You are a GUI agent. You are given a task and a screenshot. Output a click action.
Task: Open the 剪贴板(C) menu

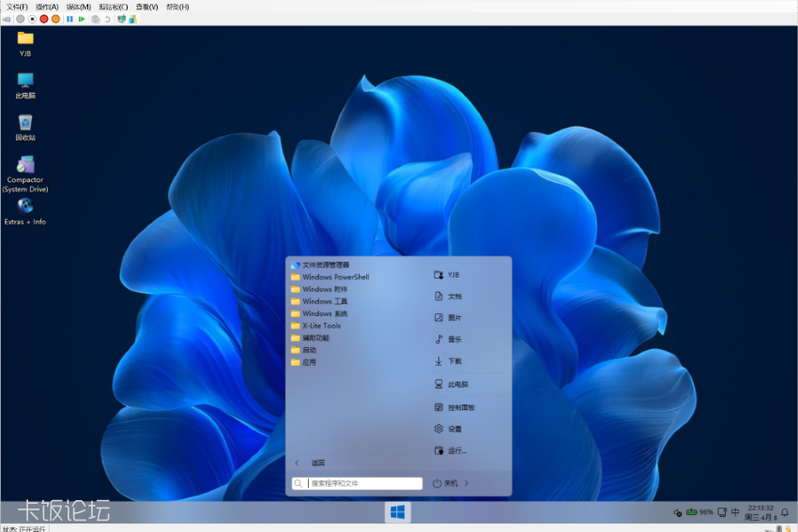(113, 7)
